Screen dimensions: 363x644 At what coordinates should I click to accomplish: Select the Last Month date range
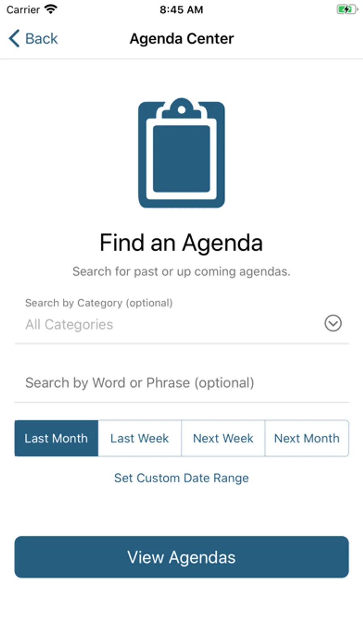[x=56, y=438]
